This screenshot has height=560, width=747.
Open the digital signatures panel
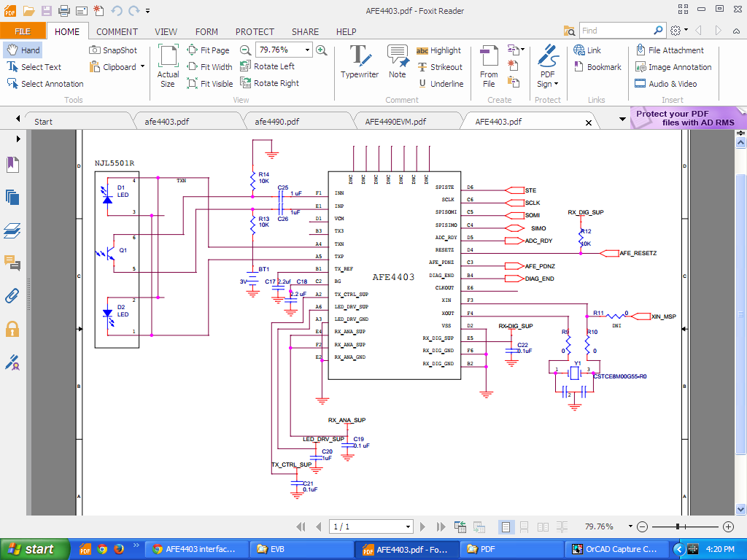point(12,362)
